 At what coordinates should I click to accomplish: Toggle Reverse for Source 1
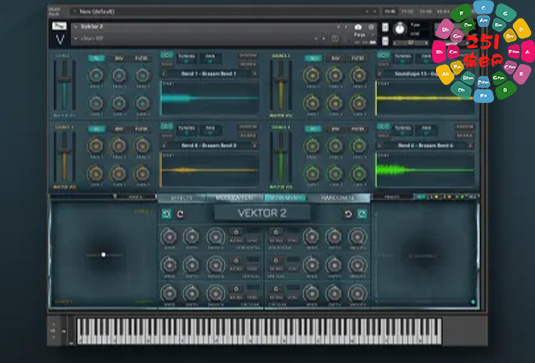[x=248, y=64]
